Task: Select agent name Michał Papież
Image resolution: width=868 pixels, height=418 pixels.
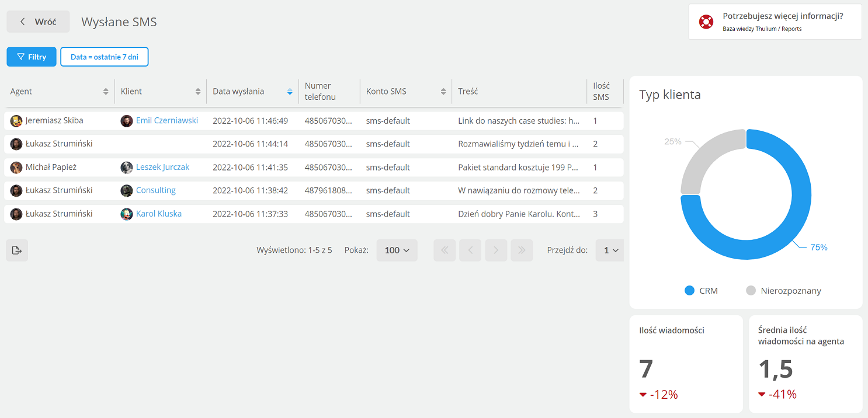Action: point(51,167)
